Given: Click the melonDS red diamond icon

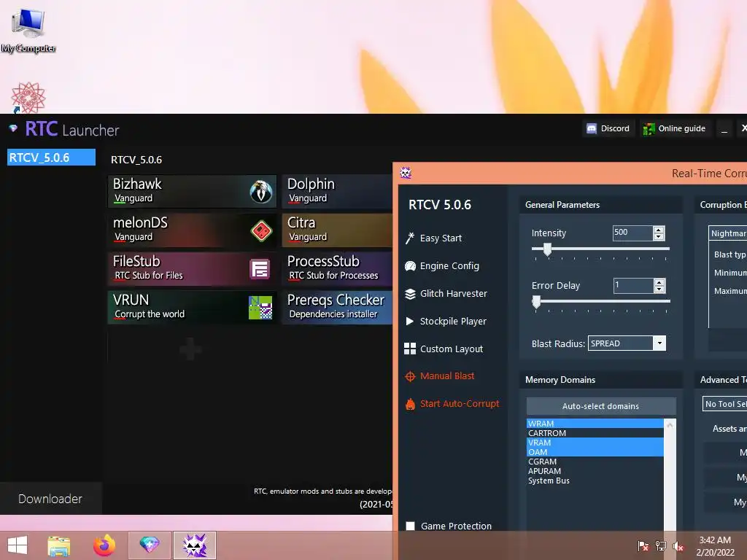Looking at the screenshot, I should pyautogui.click(x=261, y=231).
